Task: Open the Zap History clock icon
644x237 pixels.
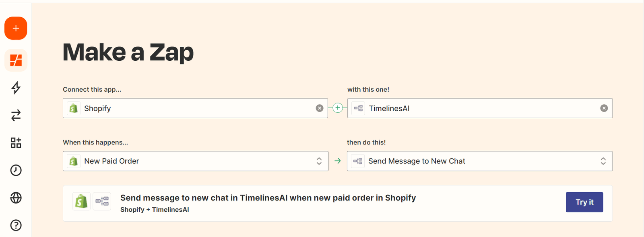Action: (15, 170)
